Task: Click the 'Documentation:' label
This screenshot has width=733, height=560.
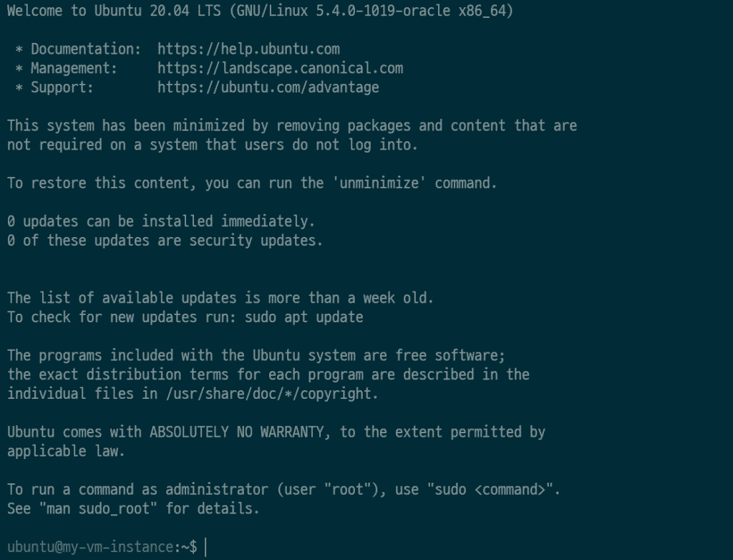Action: coord(86,49)
